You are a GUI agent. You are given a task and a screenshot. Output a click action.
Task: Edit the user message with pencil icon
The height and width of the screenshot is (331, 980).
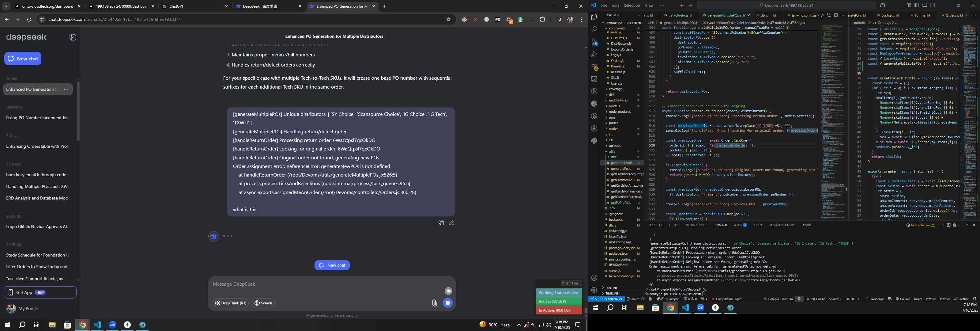[452, 223]
